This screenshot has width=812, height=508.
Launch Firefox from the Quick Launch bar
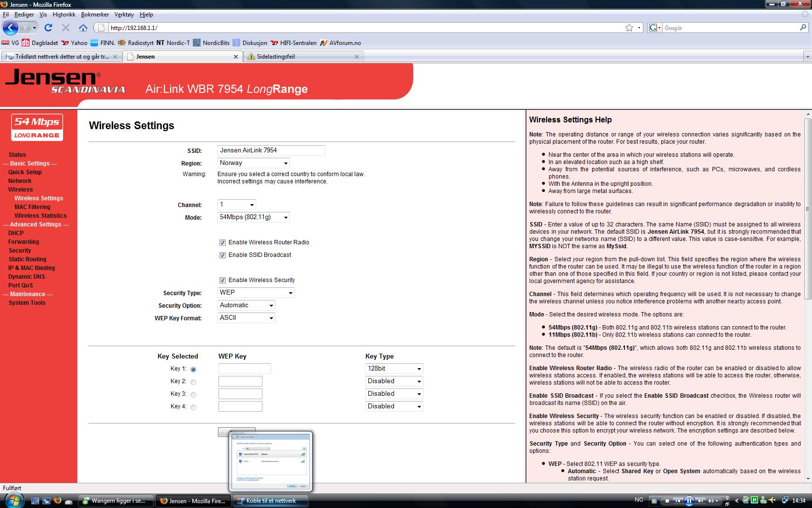58,501
